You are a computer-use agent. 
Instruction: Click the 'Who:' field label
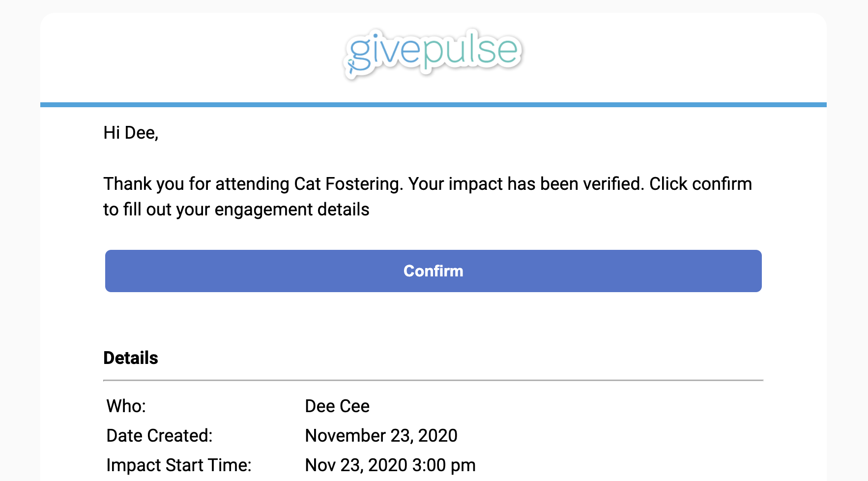click(x=126, y=406)
